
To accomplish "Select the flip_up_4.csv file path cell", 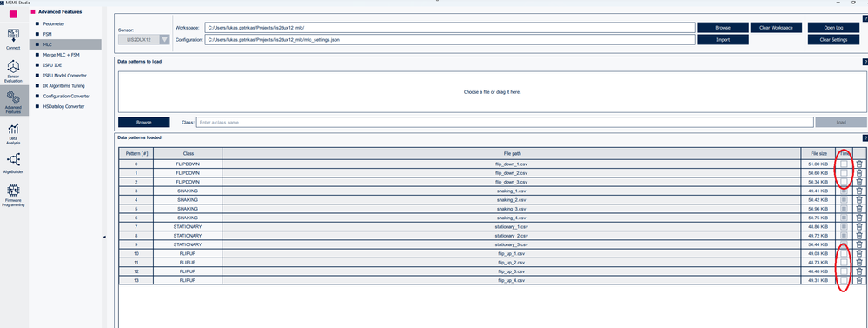I will 512,280.
